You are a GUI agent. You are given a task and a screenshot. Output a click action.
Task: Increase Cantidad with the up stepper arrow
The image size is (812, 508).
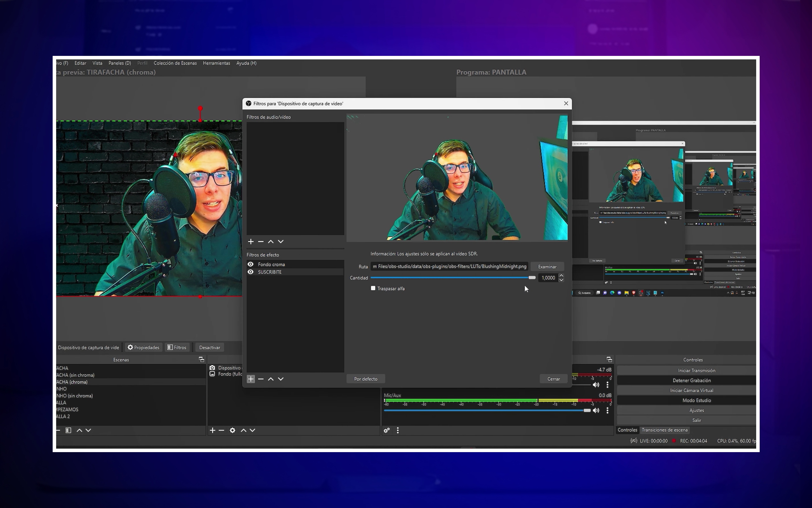(561, 276)
